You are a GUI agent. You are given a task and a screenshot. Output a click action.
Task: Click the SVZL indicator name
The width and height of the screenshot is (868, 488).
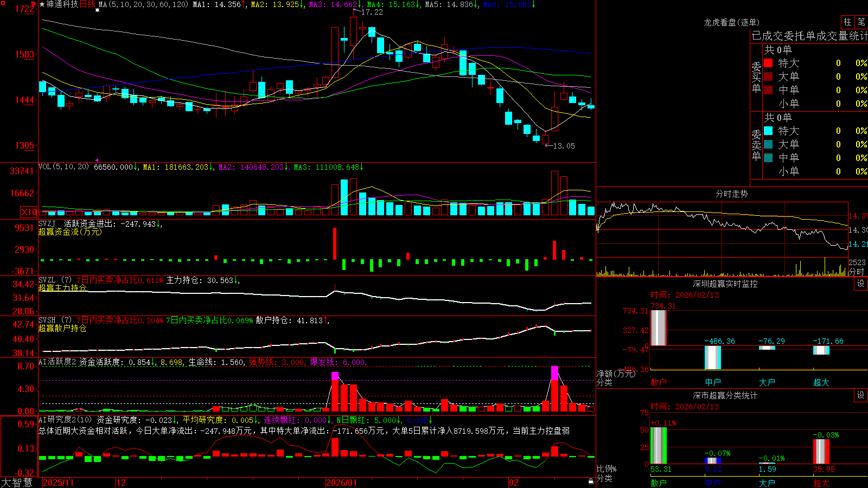pos(47,280)
